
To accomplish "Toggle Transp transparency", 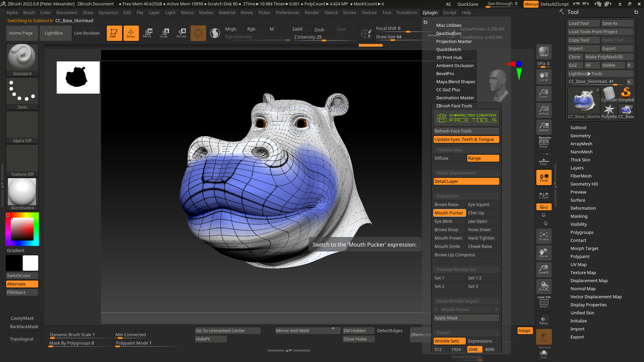I will click(x=544, y=320).
